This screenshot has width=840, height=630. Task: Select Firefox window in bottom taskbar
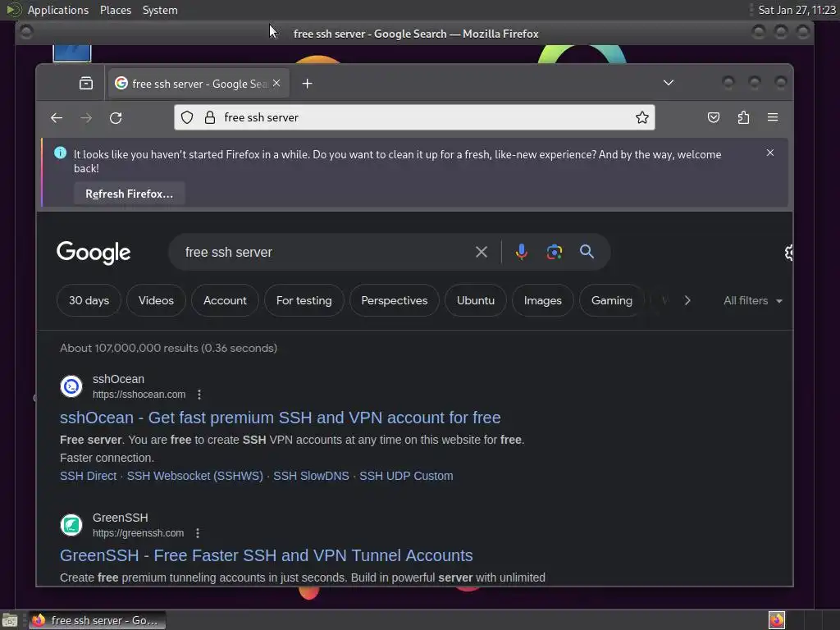(x=97, y=620)
